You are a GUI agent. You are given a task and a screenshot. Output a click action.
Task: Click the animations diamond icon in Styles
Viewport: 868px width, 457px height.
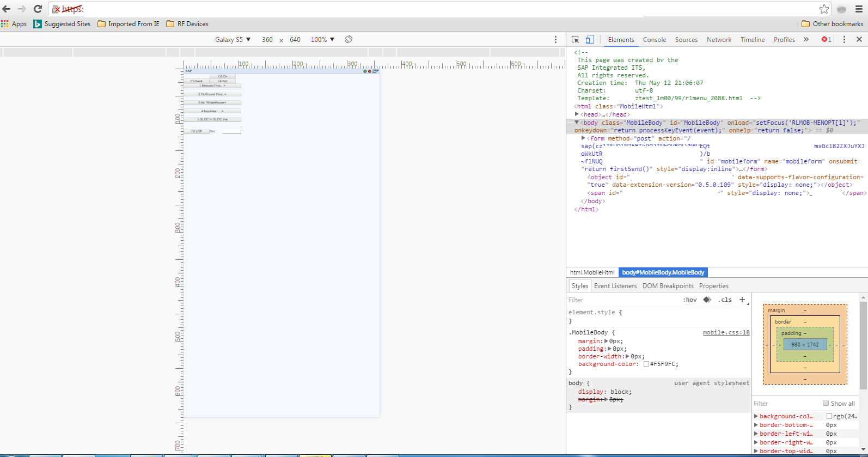pos(707,300)
